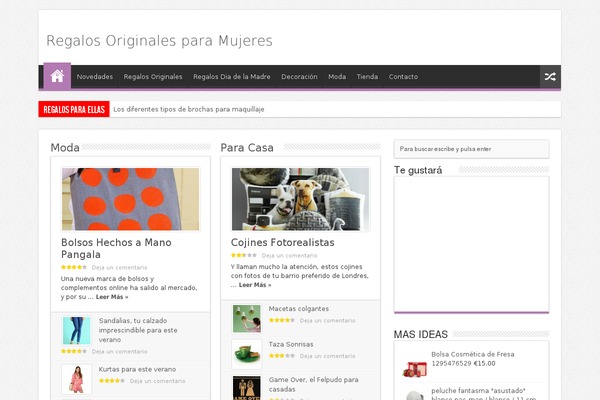Click the star rating under Bolsos Pangala

coord(74,267)
